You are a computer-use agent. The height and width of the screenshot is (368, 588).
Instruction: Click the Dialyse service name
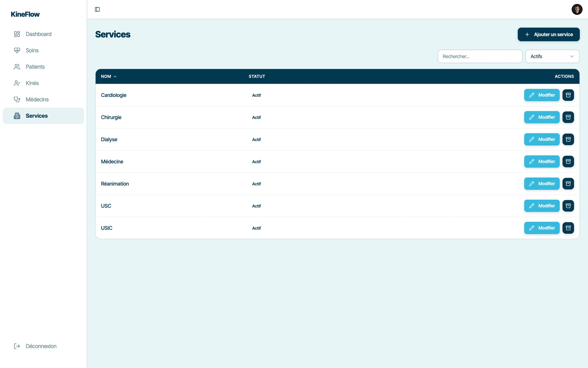click(109, 139)
